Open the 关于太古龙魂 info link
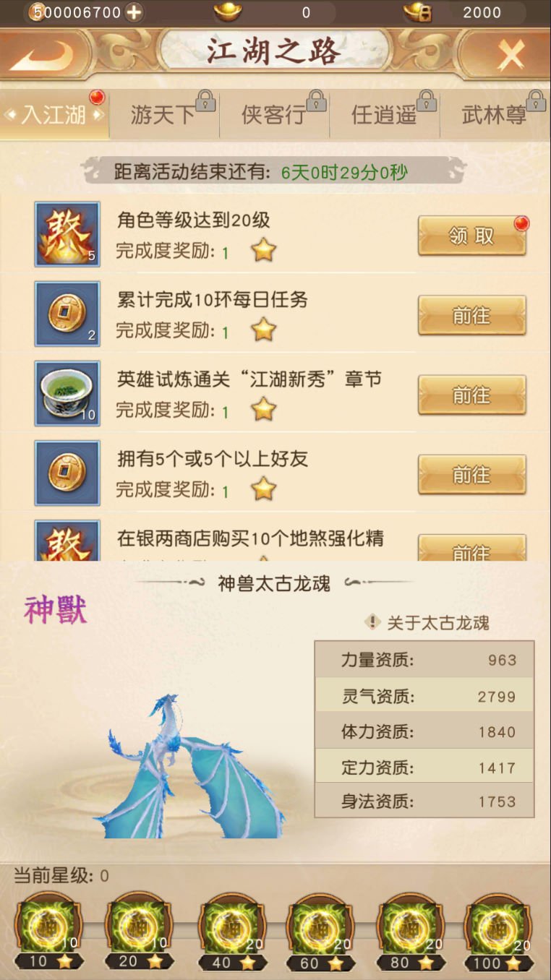This screenshot has width=551, height=980. 428,622
